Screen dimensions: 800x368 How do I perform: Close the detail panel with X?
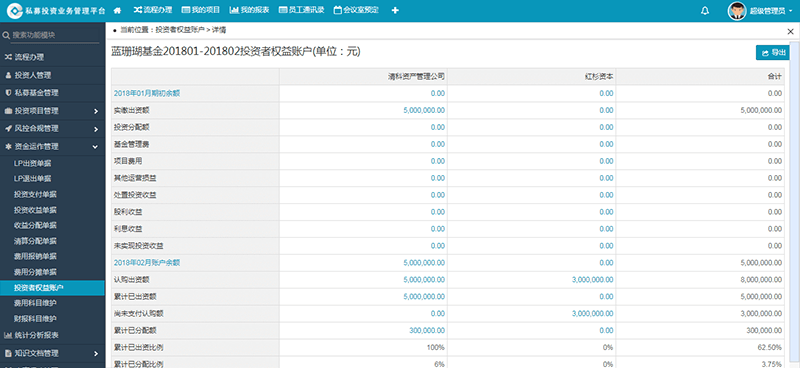tap(790, 31)
